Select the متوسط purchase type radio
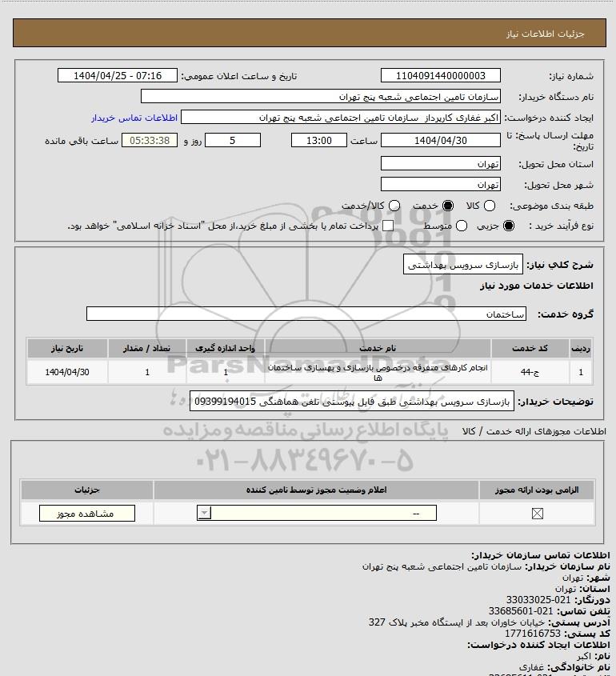616x676 pixels. [462, 226]
